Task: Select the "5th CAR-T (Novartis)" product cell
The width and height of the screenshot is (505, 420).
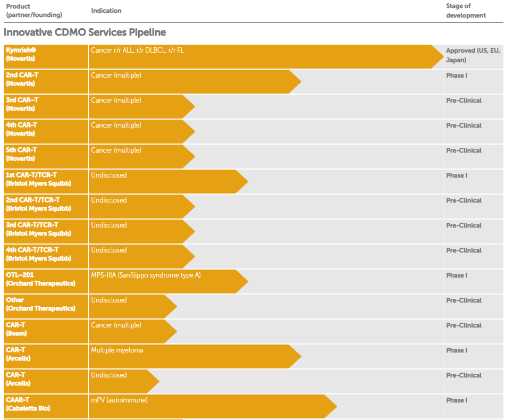Action: (46, 156)
